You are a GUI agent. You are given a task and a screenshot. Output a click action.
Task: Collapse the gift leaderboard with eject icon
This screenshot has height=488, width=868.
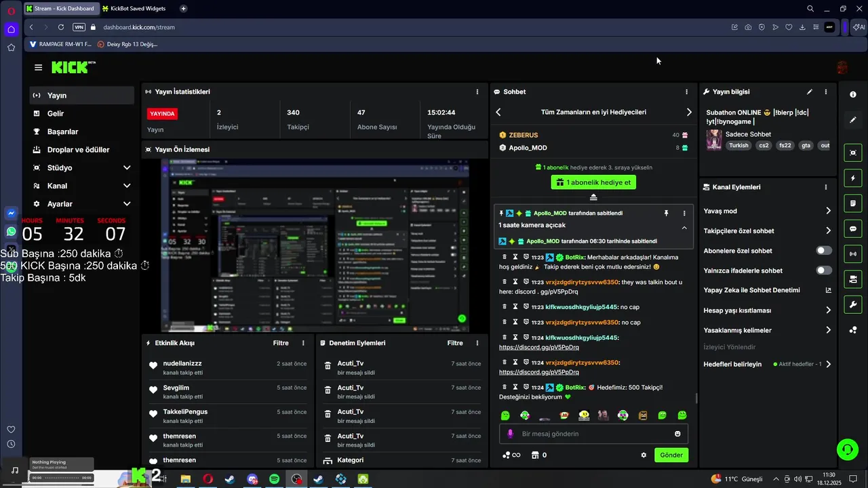pyautogui.click(x=593, y=197)
